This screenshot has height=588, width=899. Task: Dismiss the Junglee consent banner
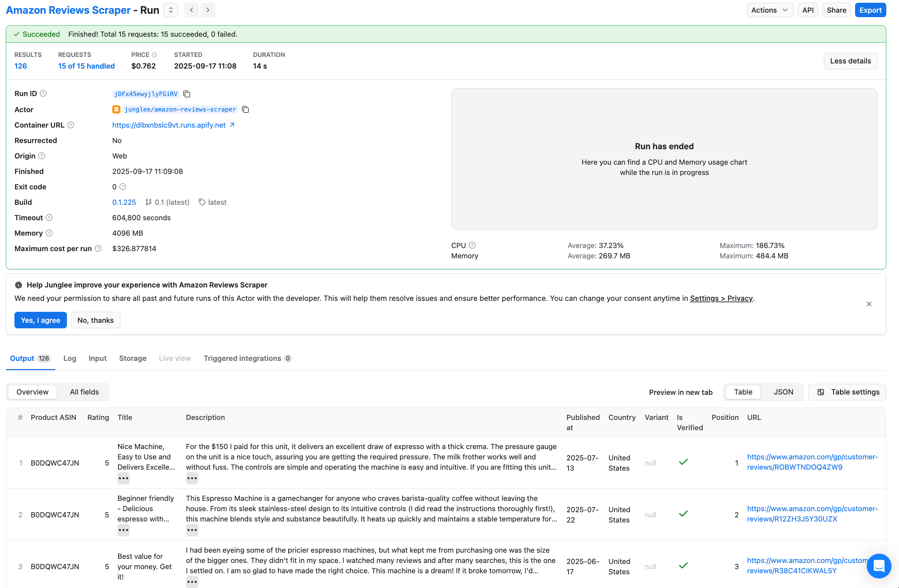point(869,304)
